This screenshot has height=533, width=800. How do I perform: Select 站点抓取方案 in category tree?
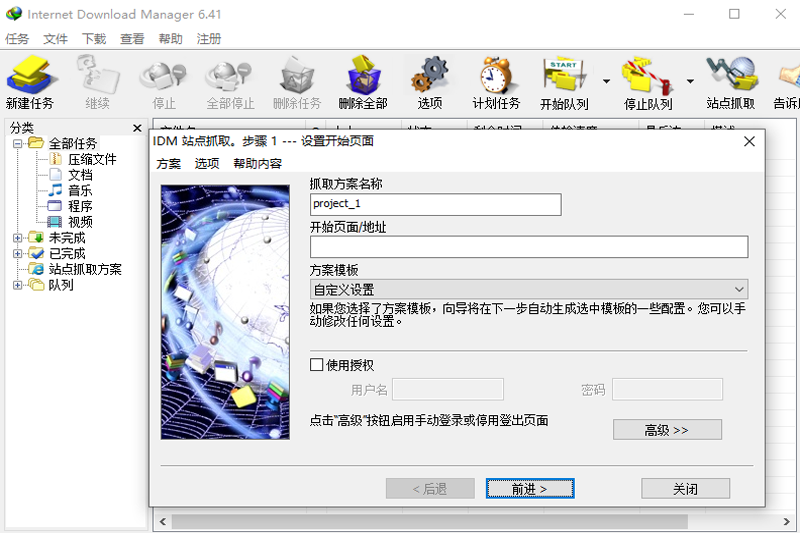click(85, 269)
